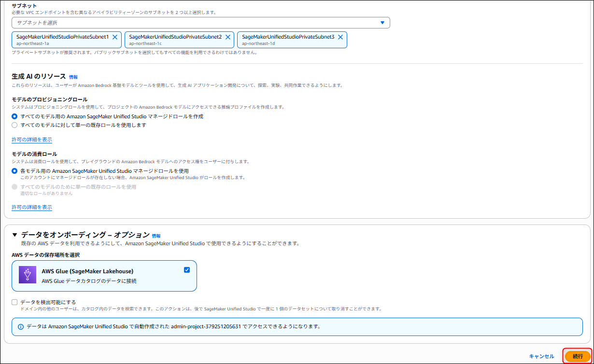
Task: Select 各モデル用 managed consumption role radio
Action: [x=14, y=171]
